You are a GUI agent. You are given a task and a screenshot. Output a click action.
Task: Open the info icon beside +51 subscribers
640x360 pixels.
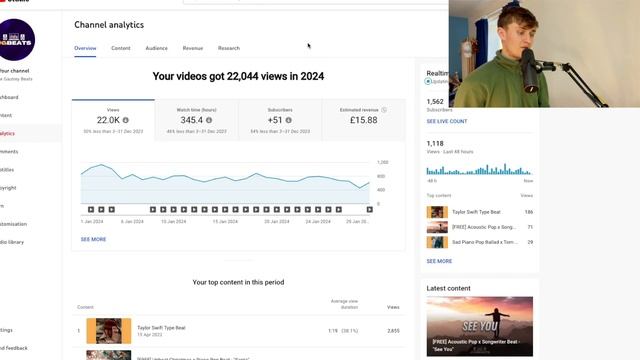coord(289,120)
